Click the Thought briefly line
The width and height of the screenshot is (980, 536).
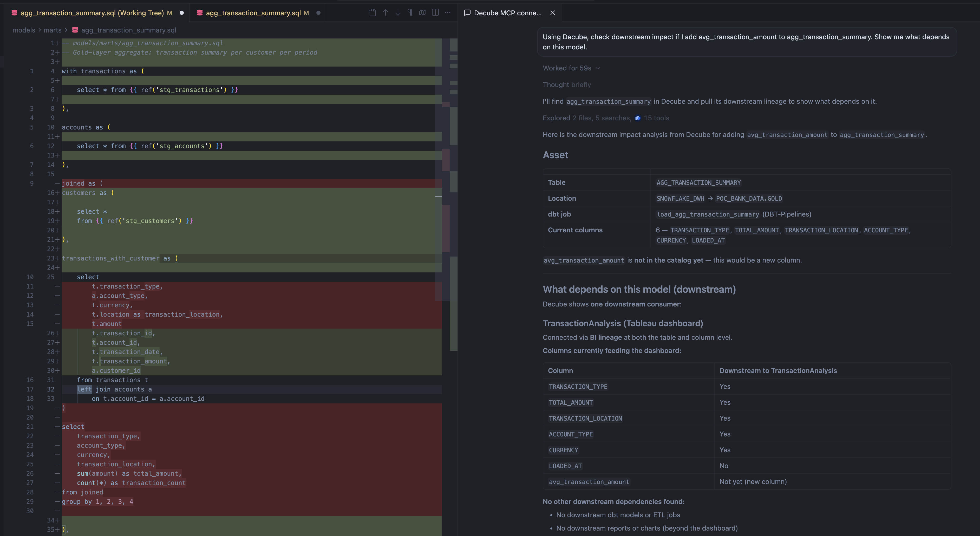pos(567,85)
